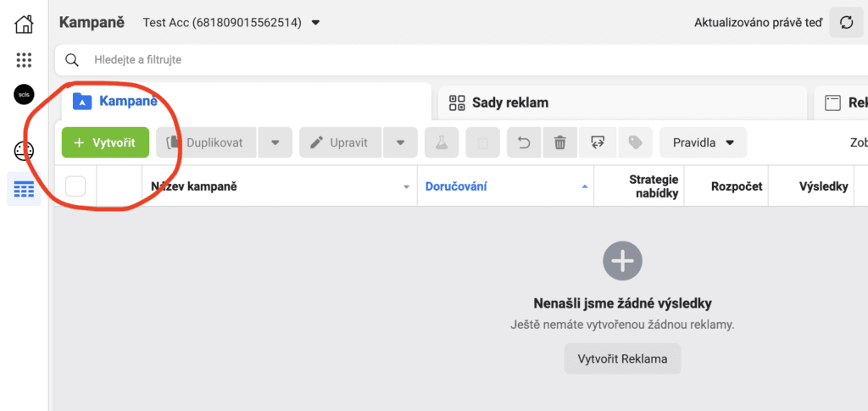This screenshot has width=868, height=411.
Task: Open the Pravidla dropdown
Action: click(703, 142)
